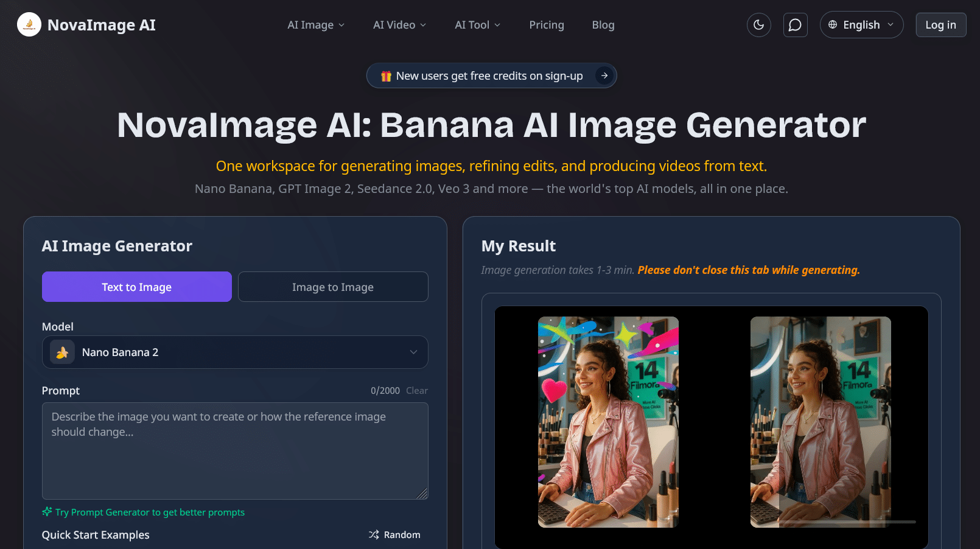The height and width of the screenshot is (549, 980).
Task: Click the banana model icon
Action: [x=62, y=352]
